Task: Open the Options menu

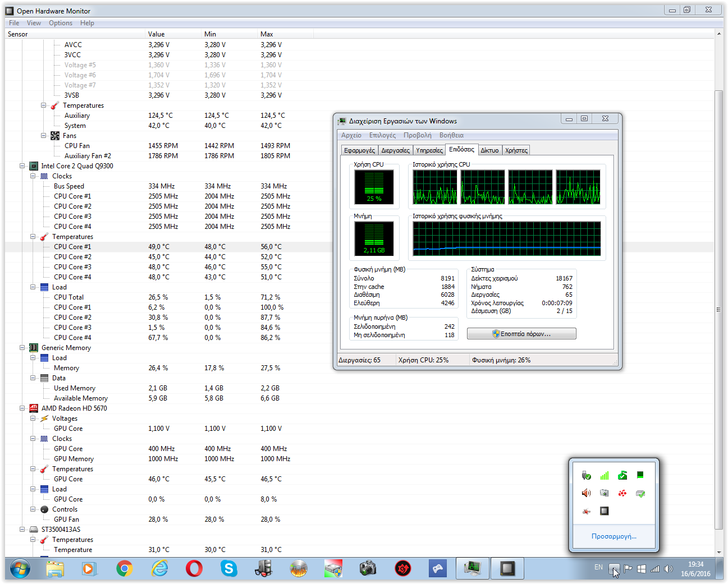Action: pyautogui.click(x=61, y=23)
